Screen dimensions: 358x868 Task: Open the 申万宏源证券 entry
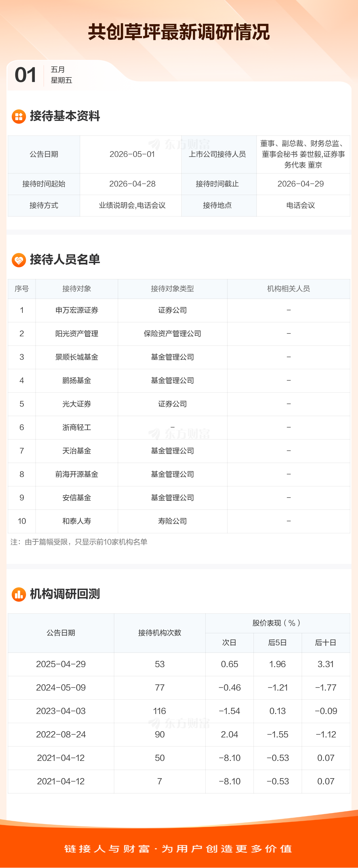[x=77, y=310]
